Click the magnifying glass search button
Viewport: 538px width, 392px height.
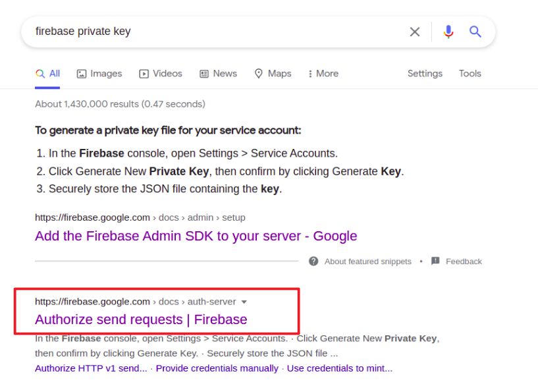pos(475,32)
